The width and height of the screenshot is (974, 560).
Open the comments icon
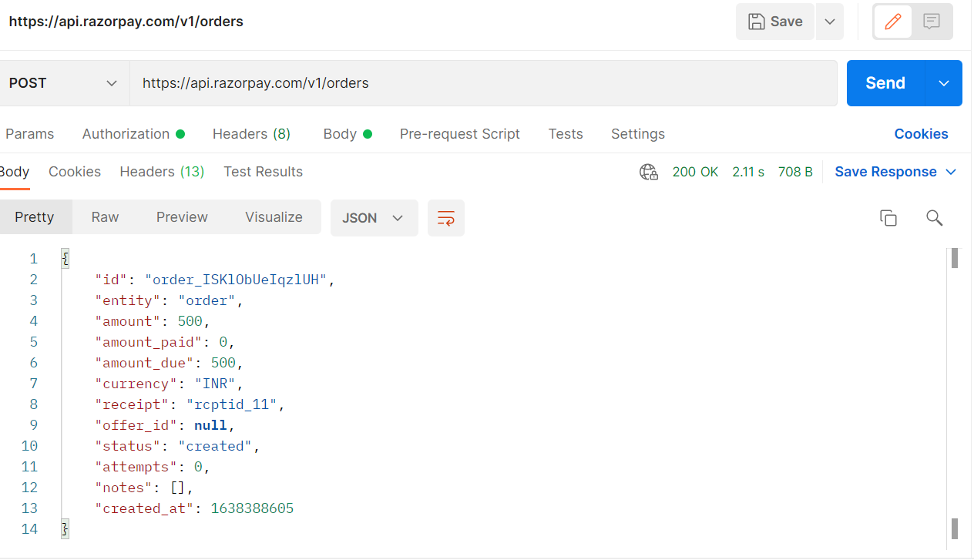932,21
